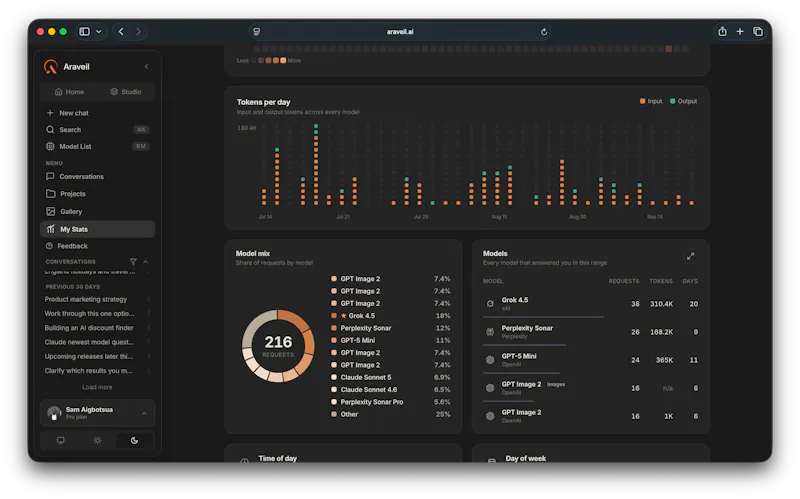Screen dimensions: 800x499
Task: Switch to the Studio tab
Action: pos(126,92)
